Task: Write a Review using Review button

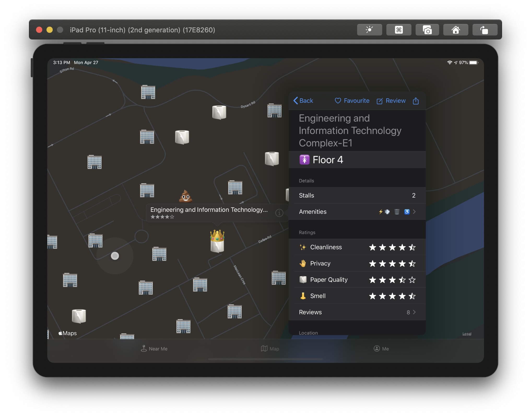Action: (391, 101)
